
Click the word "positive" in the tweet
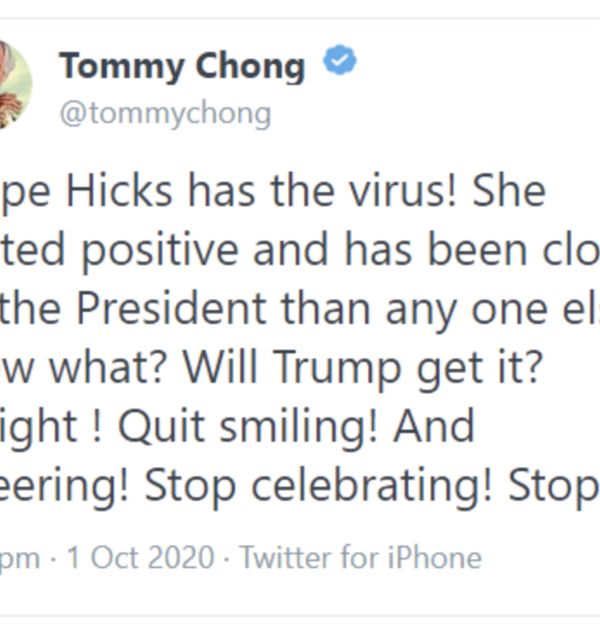[x=165, y=251]
